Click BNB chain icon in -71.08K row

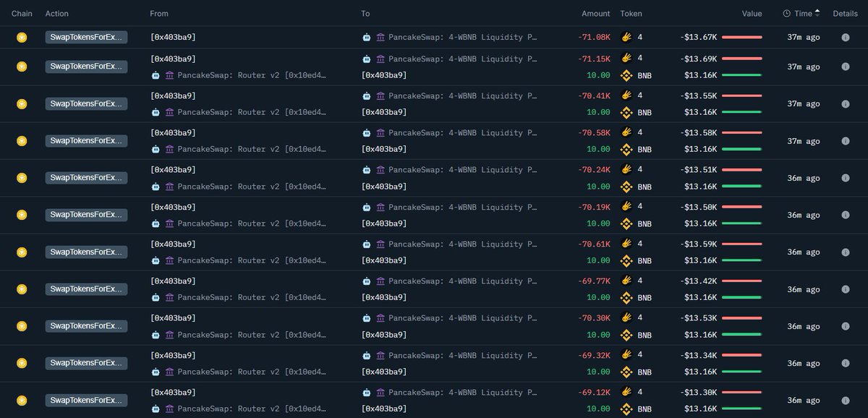pyautogui.click(x=22, y=37)
